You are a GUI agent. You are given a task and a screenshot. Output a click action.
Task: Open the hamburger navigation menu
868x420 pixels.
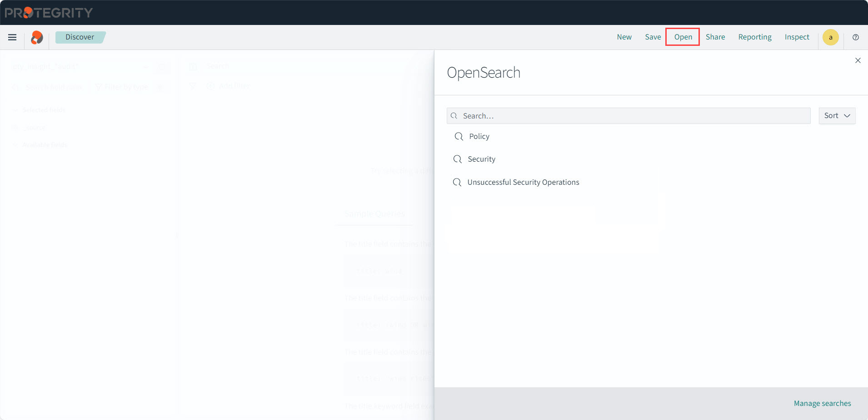pyautogui.click(x=12, y=37)
